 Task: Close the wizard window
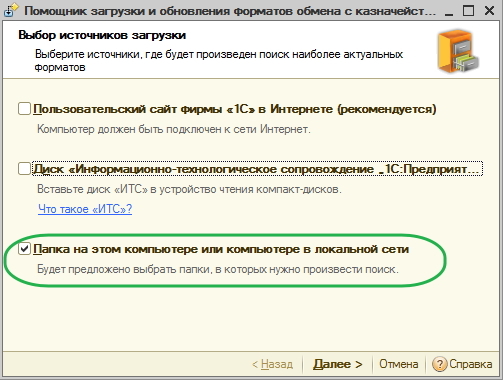489,11
